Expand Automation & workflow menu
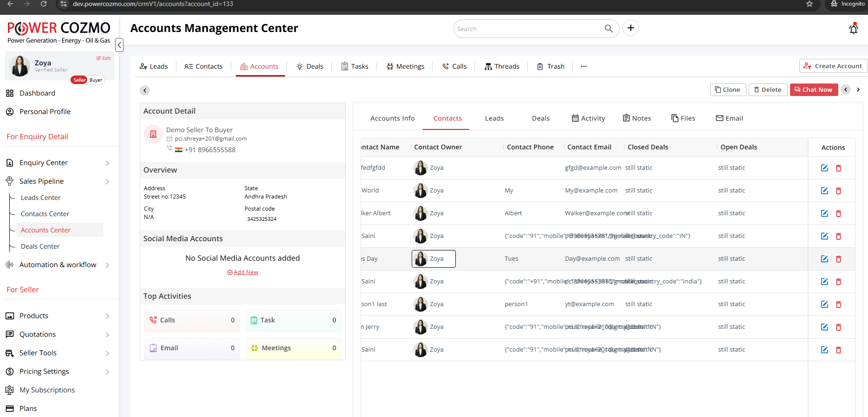 [x=107, y=265]
